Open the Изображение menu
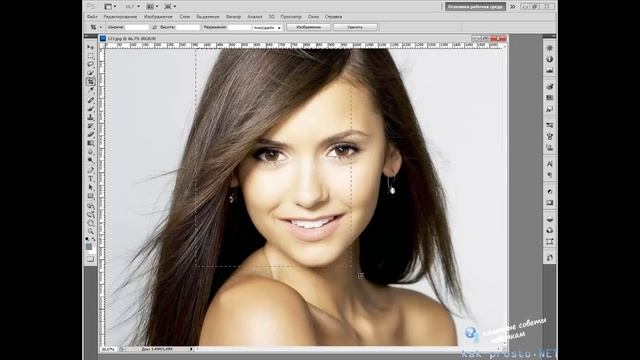This screenshot has width=640, height=360. point(158,17)
